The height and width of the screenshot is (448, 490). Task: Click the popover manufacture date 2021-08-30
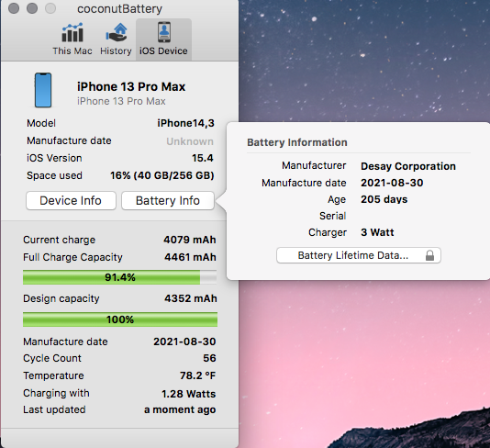[x=392, y=183]
